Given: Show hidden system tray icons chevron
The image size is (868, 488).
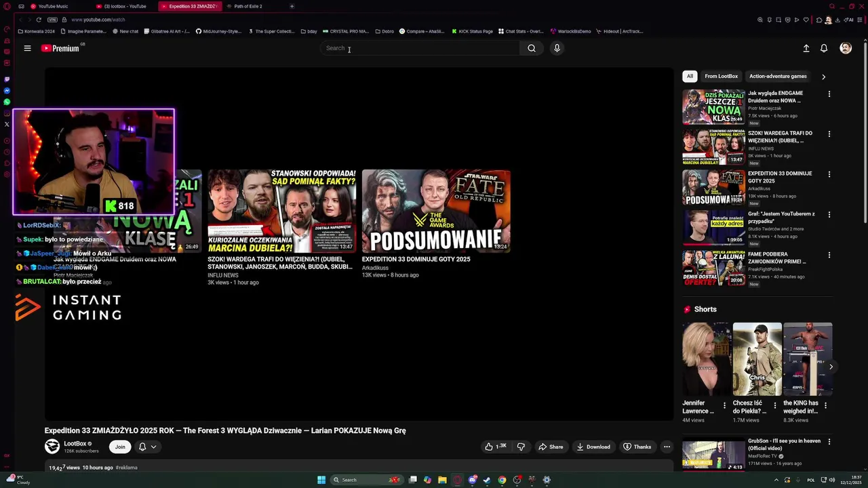Looking at the screenshot, I should 776,480.
